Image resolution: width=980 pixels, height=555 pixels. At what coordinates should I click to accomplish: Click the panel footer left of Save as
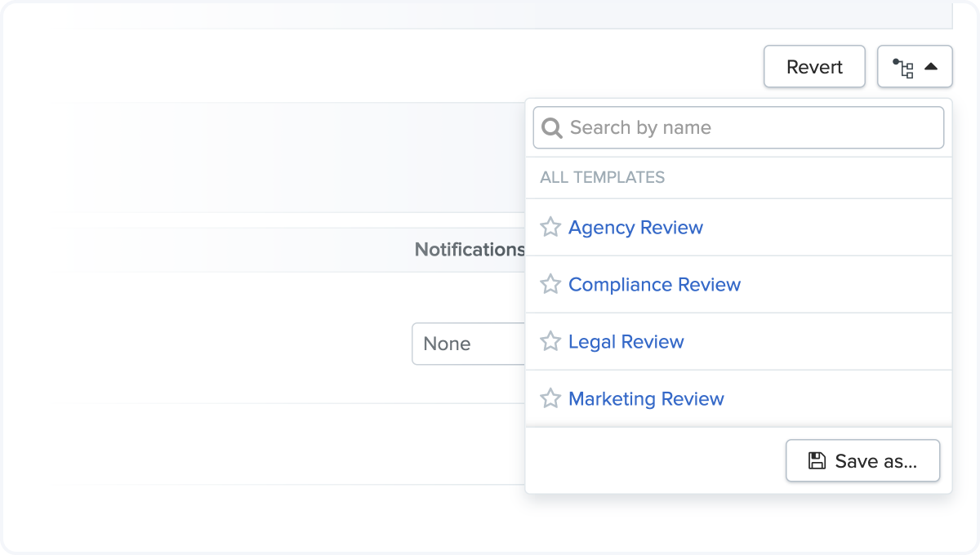(653, 461)
